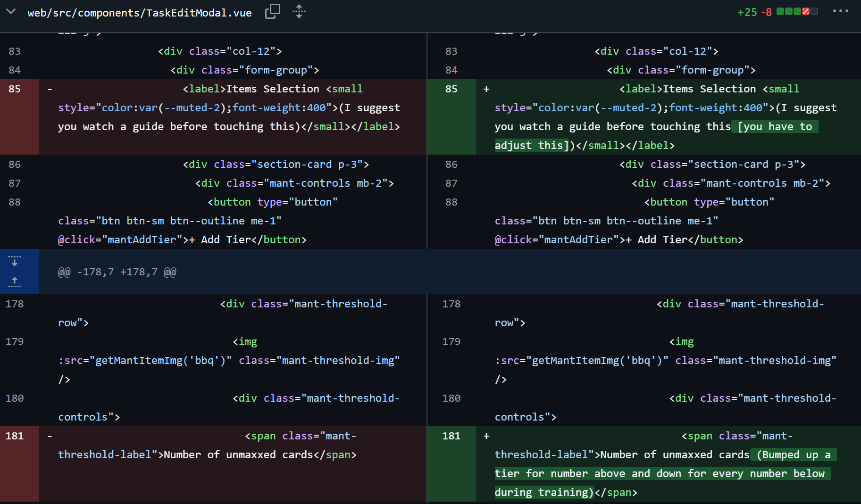Click left-side line number 83
Image resolution: width=861 pixels, height=504 pixels.
point(15,51)
